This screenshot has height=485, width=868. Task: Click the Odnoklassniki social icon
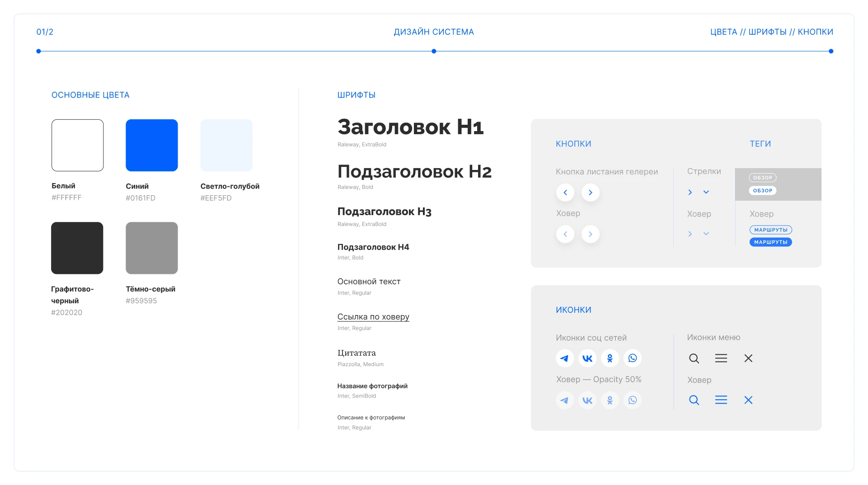click(610, 358)
